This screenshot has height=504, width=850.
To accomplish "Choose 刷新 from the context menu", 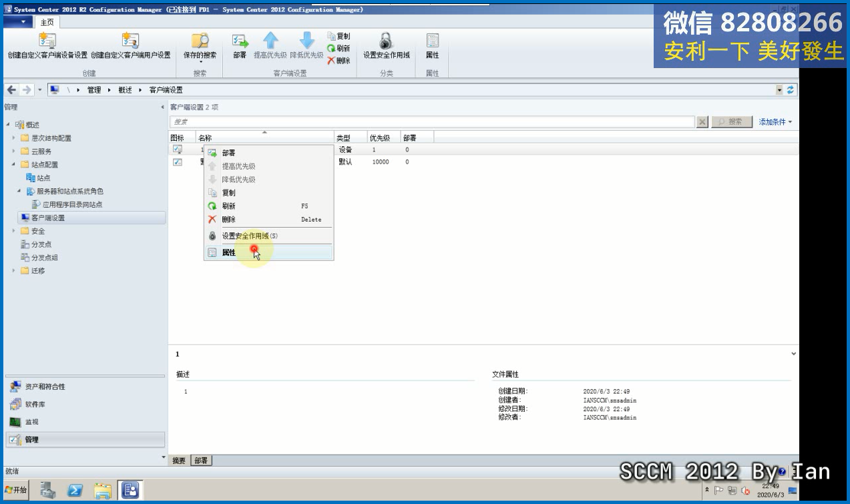I will 268,206.
